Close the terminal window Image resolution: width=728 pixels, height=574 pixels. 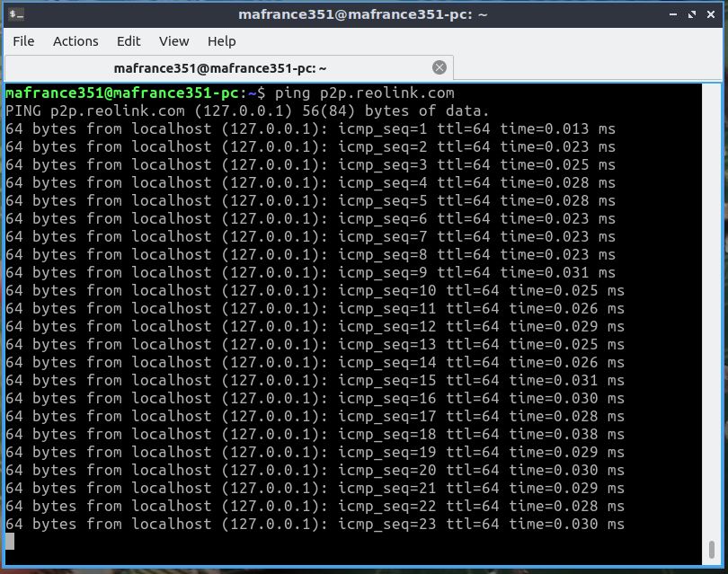710,15
